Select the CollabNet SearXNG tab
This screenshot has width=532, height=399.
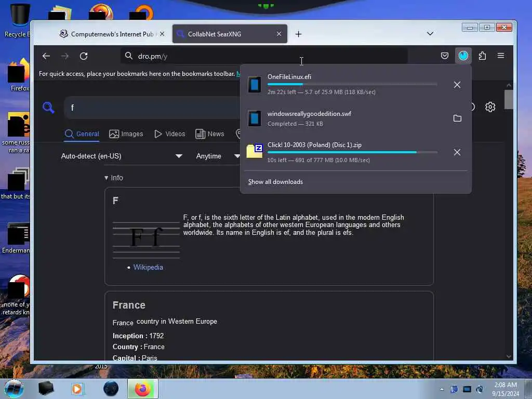tap(230, 34)
